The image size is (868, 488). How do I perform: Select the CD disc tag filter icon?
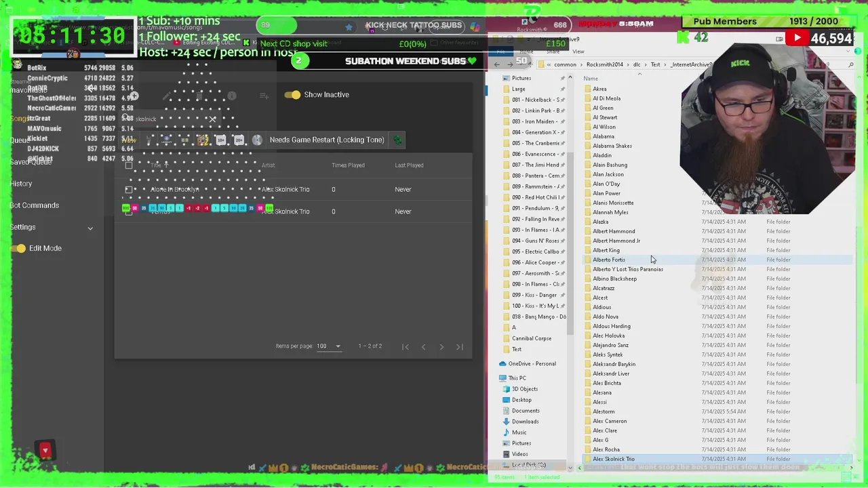click(257, 140)
